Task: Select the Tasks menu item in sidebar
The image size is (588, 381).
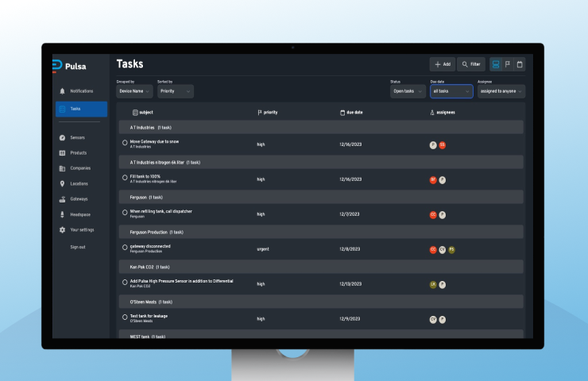Action: [80, 109]
